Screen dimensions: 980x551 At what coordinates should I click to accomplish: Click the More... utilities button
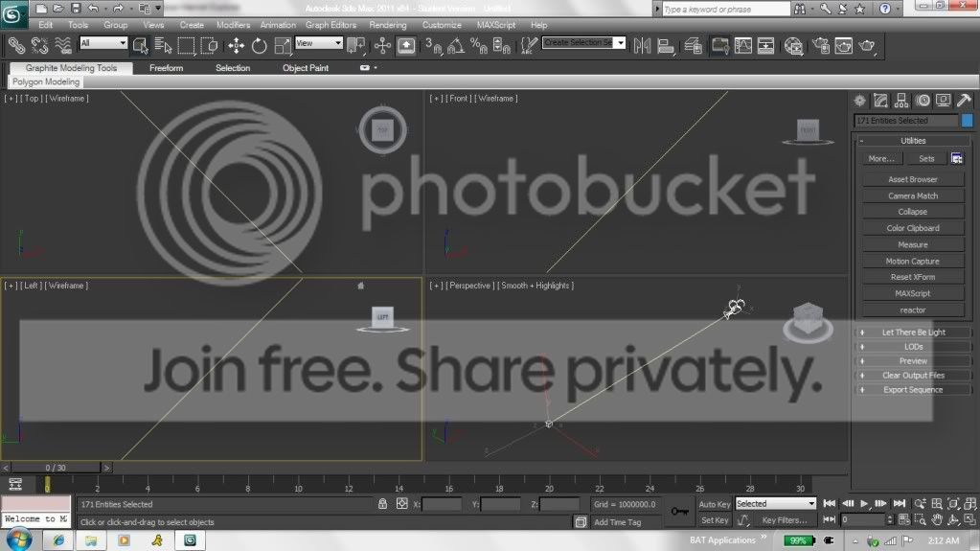(881, 159)
